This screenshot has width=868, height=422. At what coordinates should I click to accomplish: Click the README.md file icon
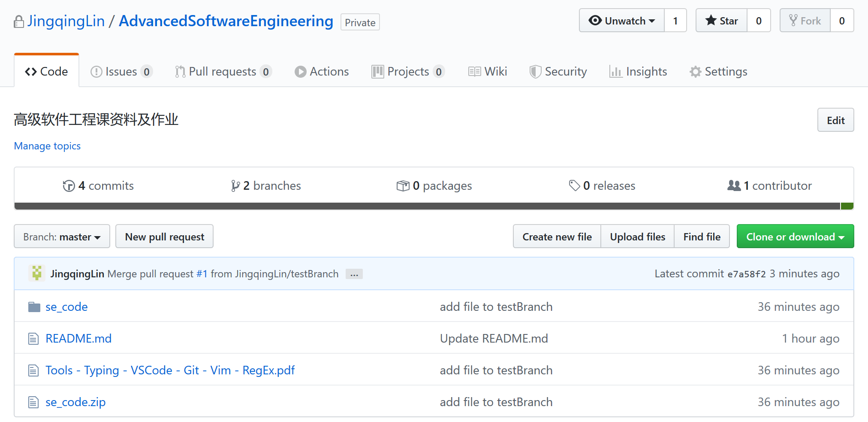(33, 339)
